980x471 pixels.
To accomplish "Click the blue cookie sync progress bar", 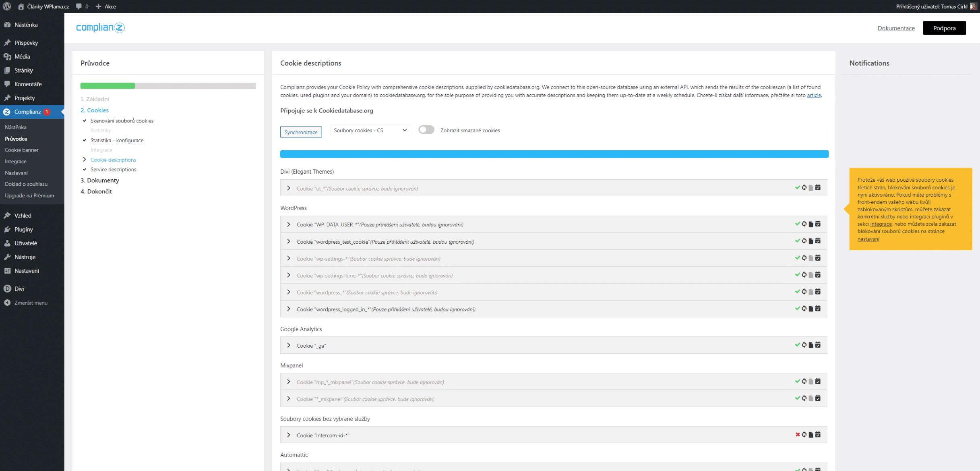I will click(x=554, y=154).
